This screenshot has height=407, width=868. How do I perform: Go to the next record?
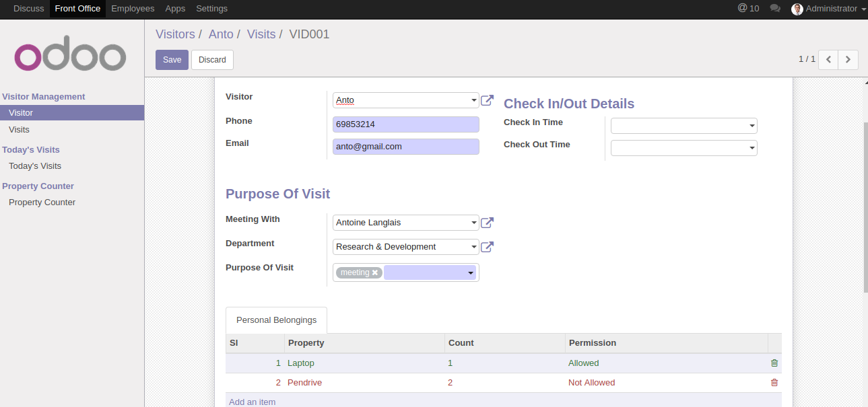coord(848,60)
